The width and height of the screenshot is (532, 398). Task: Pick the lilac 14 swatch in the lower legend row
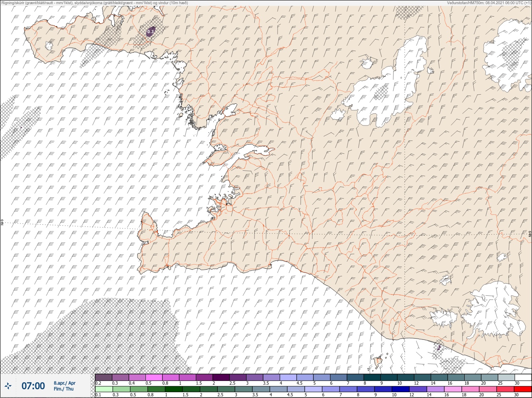(436, 389)
